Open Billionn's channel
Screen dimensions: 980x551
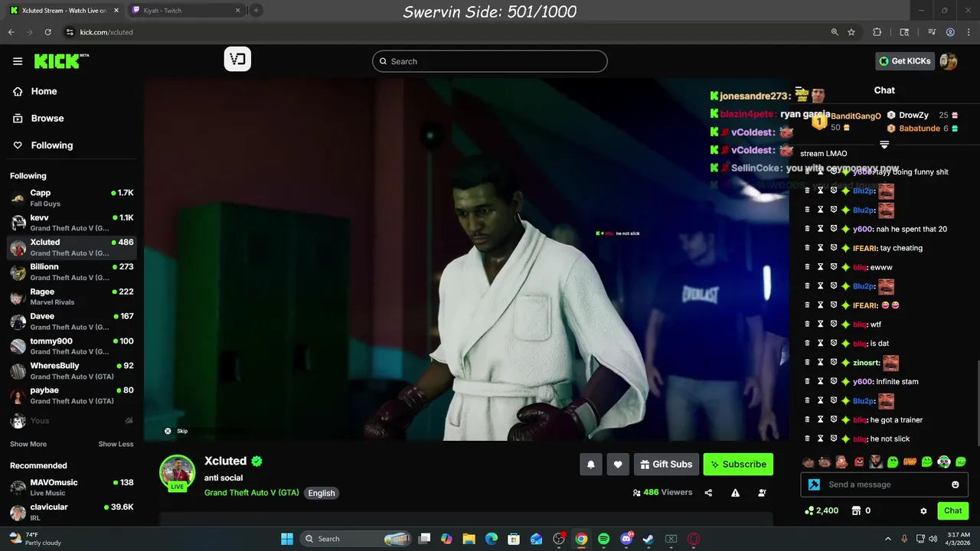point(71,272)
